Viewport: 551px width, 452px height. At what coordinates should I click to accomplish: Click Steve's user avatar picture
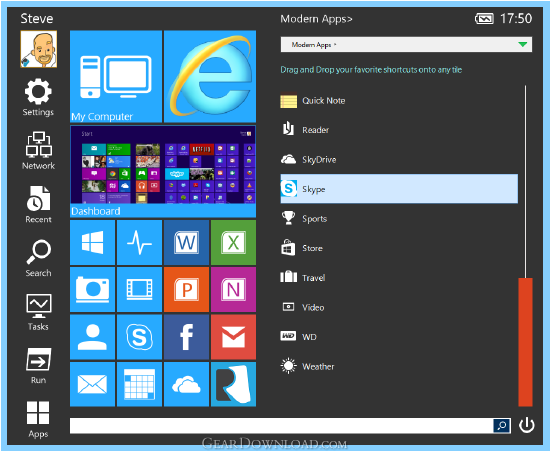pyautogui.click(x=39, y=49)
